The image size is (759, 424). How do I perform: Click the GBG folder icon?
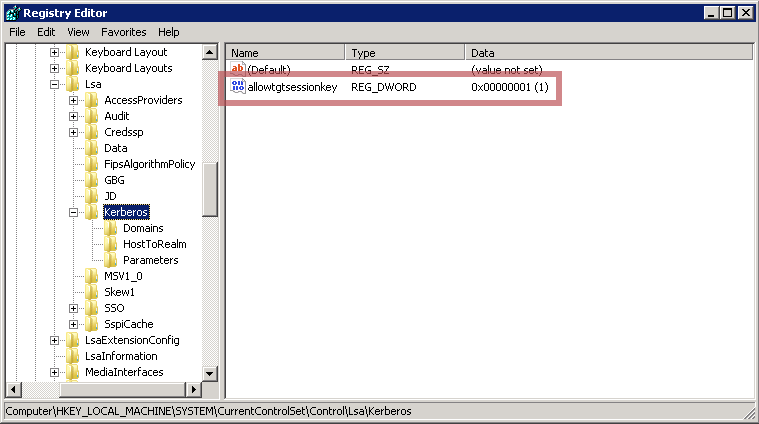click(91, 180)
